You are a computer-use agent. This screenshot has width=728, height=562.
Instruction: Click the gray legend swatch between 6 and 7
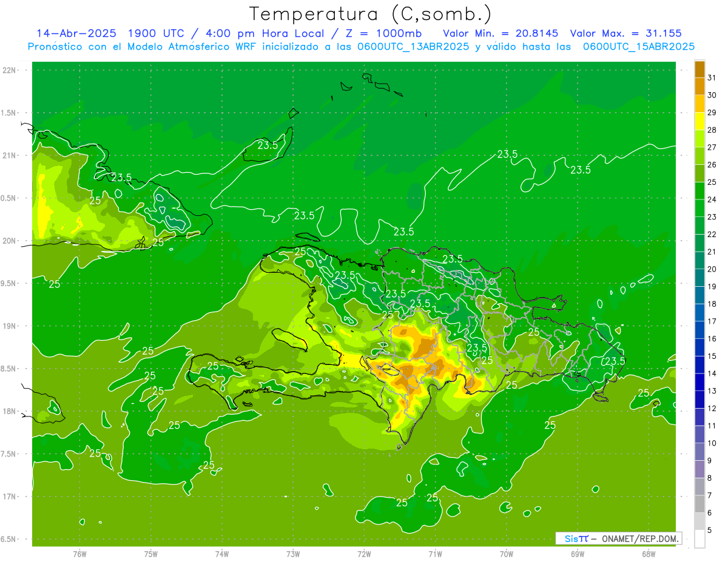699,504
